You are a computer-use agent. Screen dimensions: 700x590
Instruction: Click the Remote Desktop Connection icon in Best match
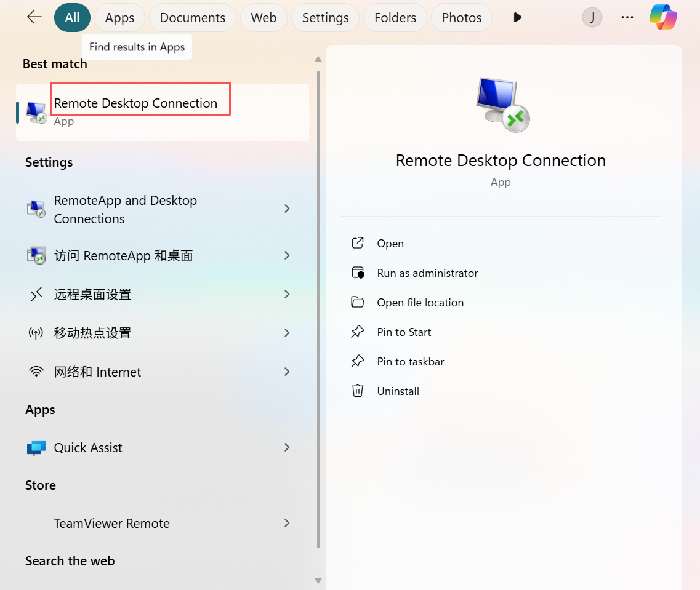tap(36, 113)
